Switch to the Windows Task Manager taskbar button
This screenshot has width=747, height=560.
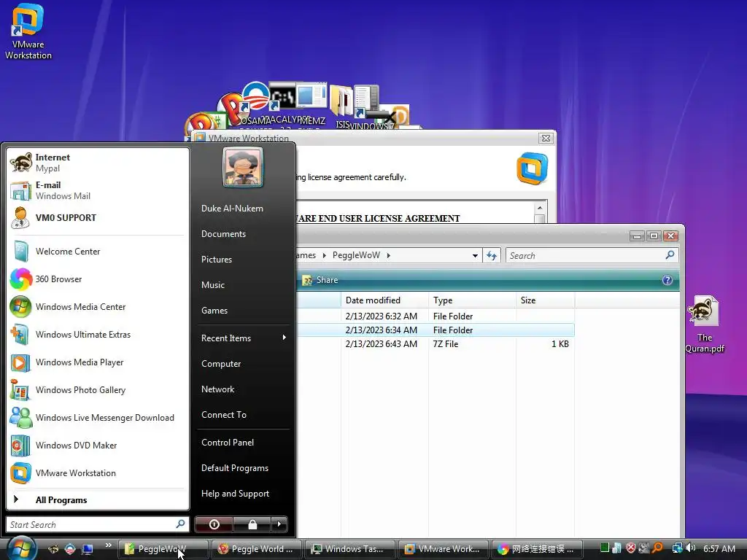click(349, 549)
